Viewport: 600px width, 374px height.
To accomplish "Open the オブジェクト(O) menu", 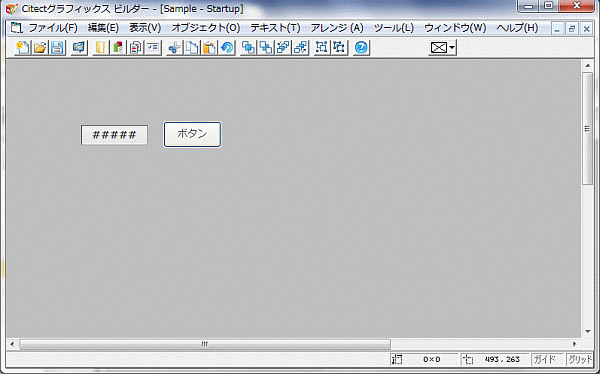I will click(206, 28).
